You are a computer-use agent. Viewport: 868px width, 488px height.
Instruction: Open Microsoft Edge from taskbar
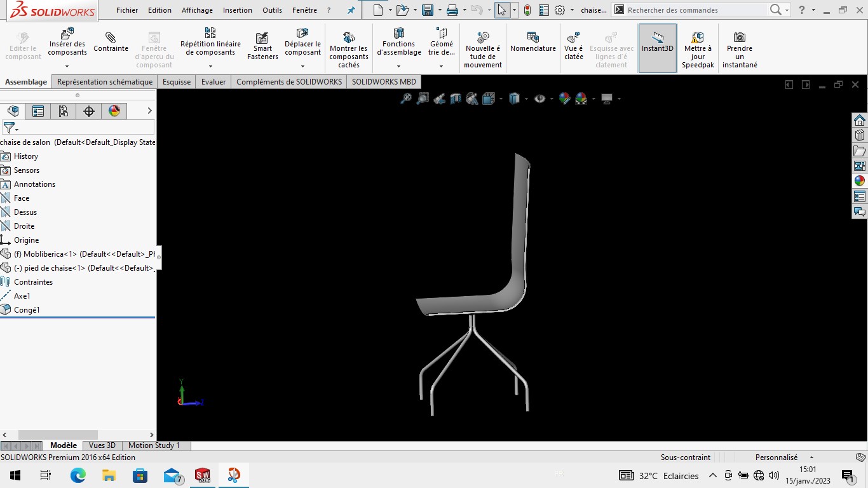(78, 475)
